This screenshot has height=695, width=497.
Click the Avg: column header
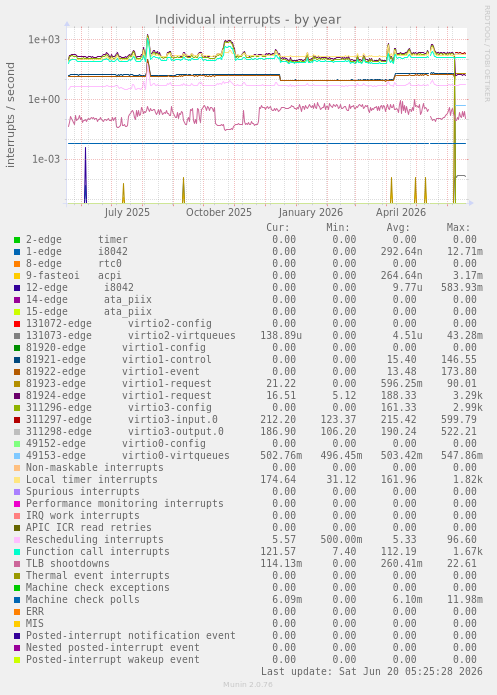pos(398,228)
